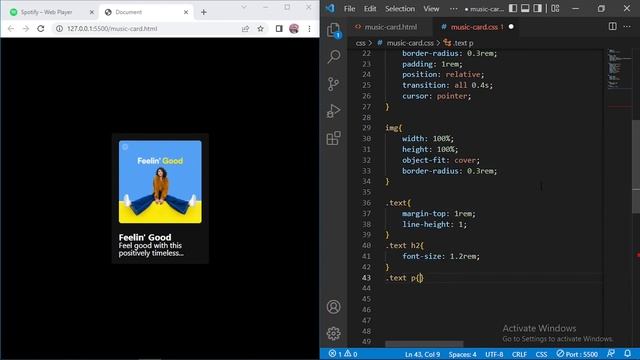Image resolution: width=640 pixels, height=360 pixels.
Task: Open the View menu
Action: click(431, 9)
